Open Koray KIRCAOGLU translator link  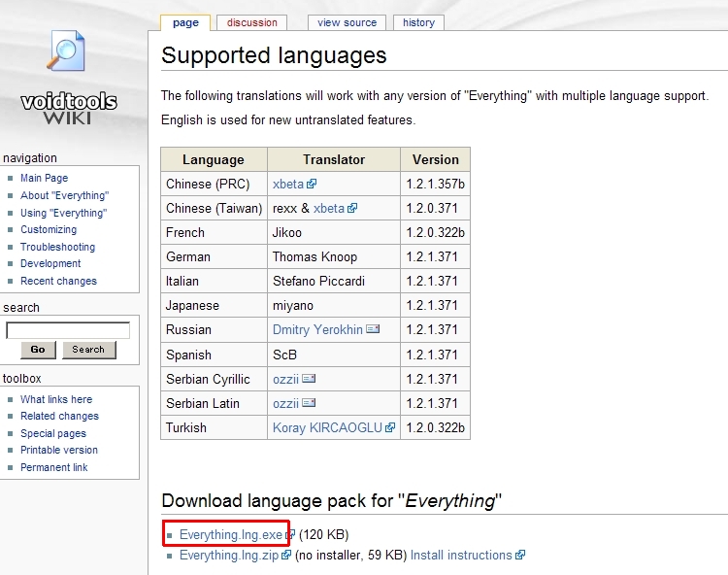(327, 427)
